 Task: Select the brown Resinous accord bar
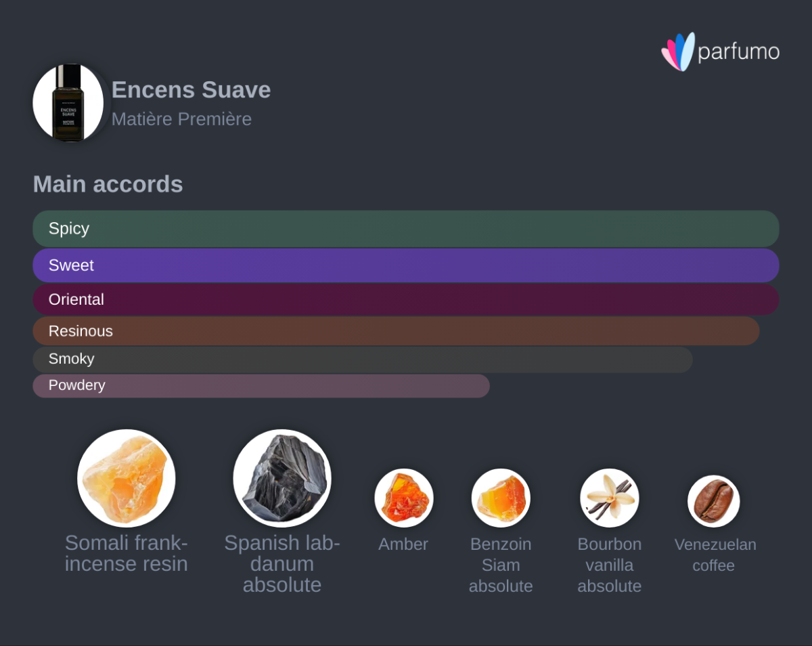coord(396,331)
